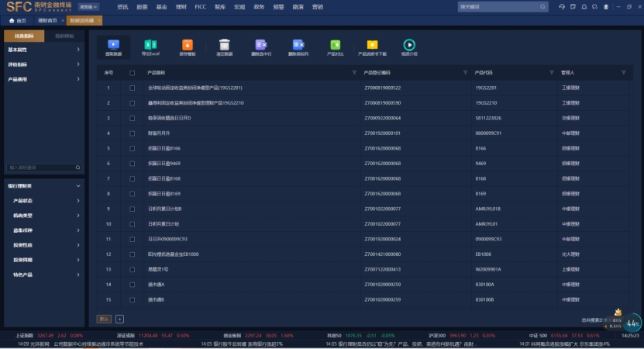Expand the 投资周期 filter
Viewport: 644px width, 349px height.
pyautogui.click(x=43, y=260)
